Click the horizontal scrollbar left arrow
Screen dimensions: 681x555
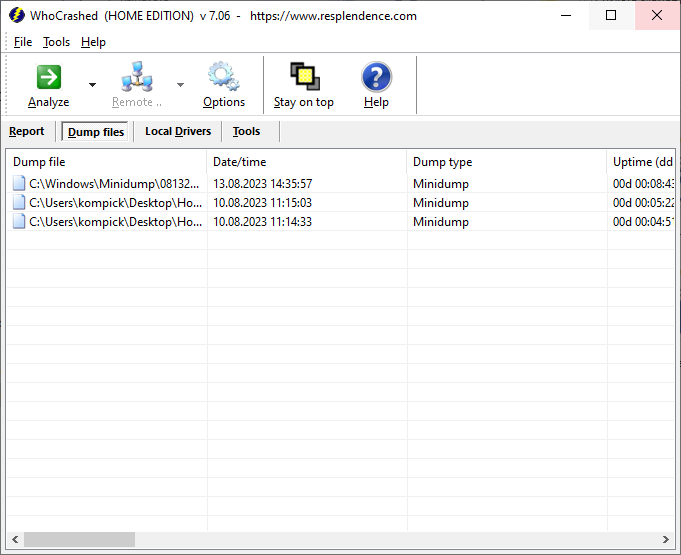15,539
